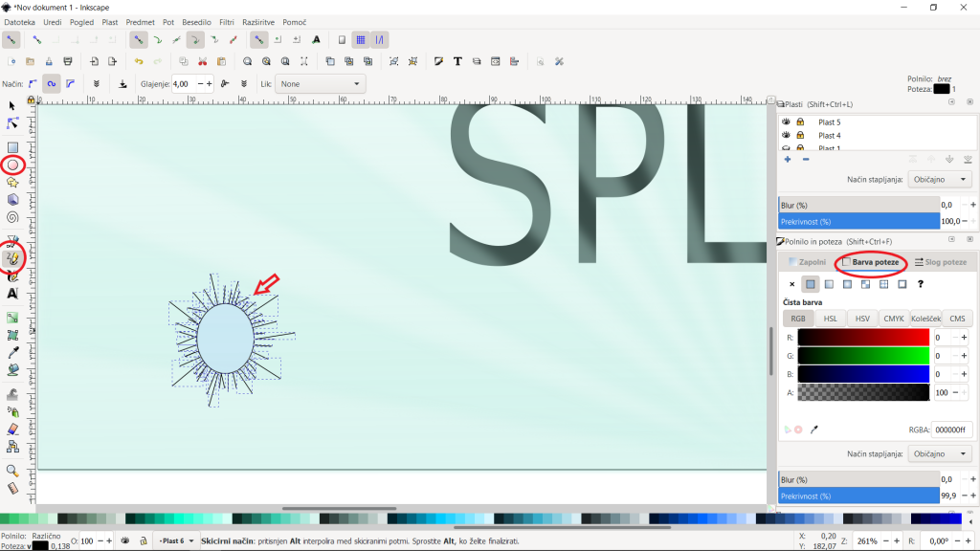
Task: Switch color mode to CMYK
Action: pos(894,319)
